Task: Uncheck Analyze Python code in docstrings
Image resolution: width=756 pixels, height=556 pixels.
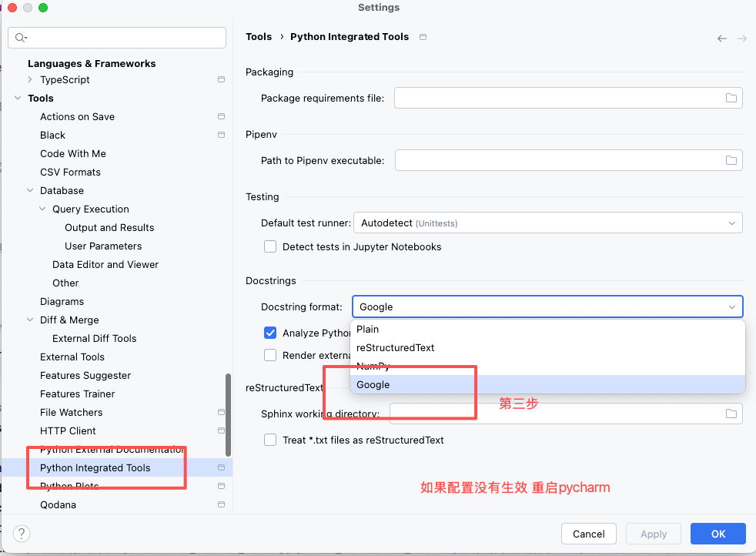Action: click(x=270, y=333)
